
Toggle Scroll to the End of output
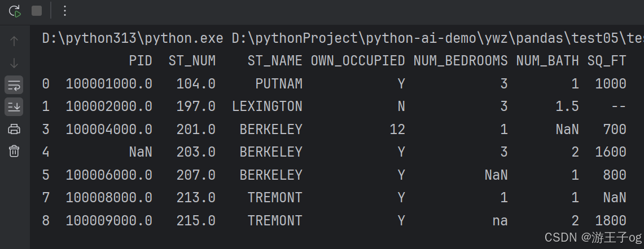pos(14,107)
